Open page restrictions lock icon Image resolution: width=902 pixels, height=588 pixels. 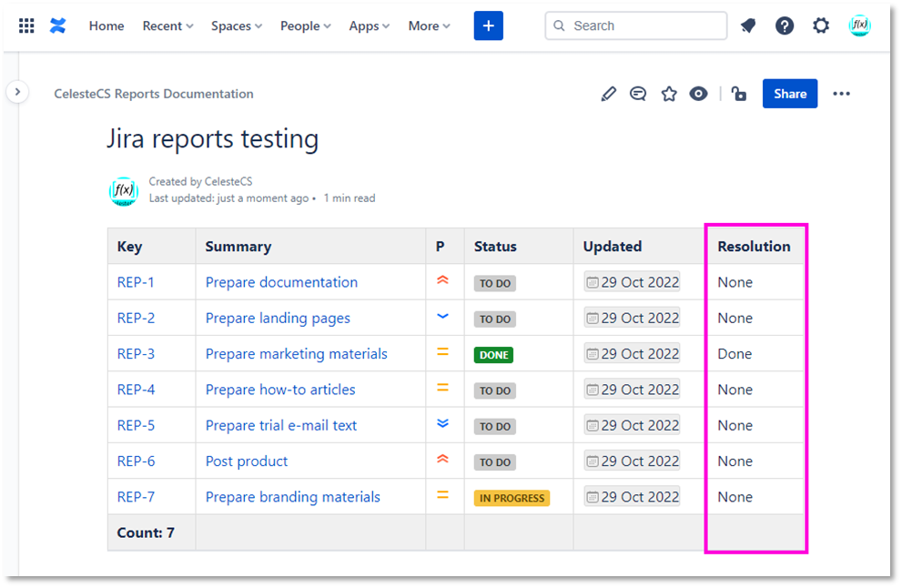click(x=739, y=94)
